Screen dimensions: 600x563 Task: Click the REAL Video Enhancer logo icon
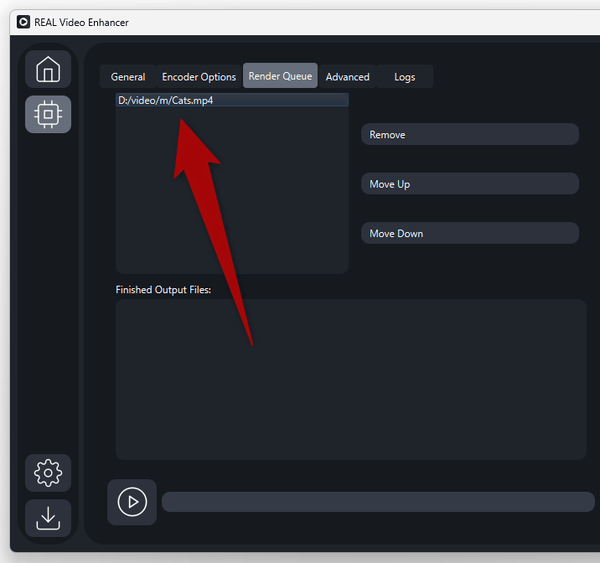pos(23,22)
